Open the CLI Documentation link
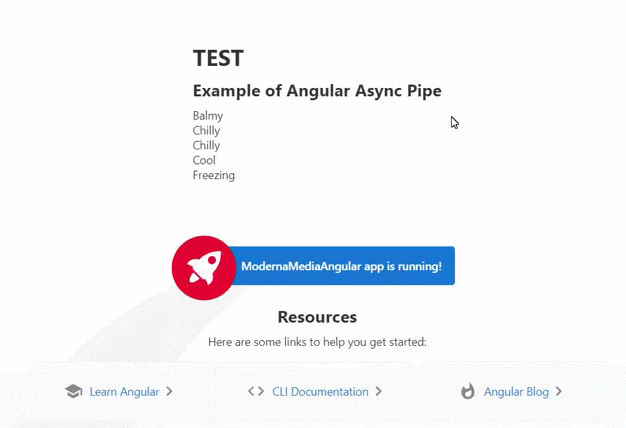This screenshot has width=626, height=428. [320, 392]
